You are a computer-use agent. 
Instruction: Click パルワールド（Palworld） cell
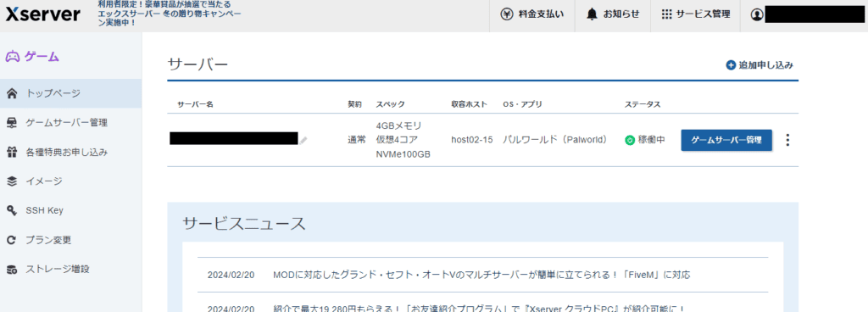click(x=556, y=140)
